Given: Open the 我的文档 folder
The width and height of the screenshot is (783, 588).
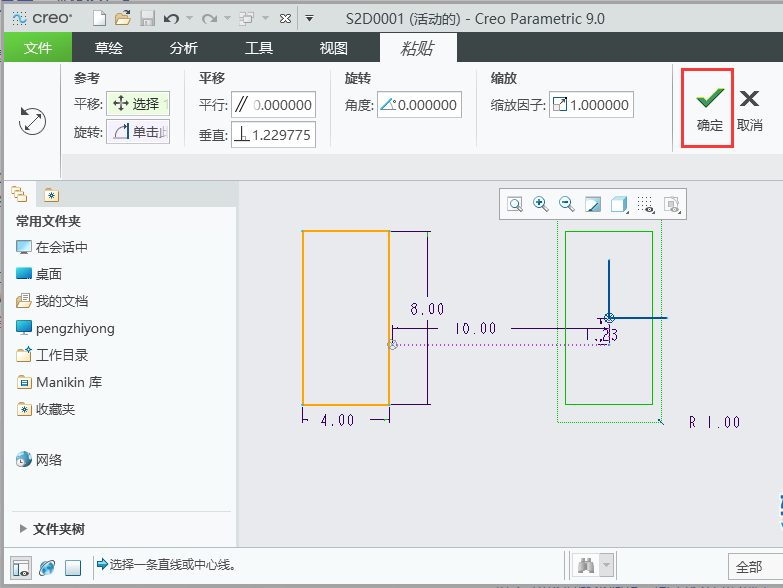Looking at the screenshot, I should [x=51, y=301].
